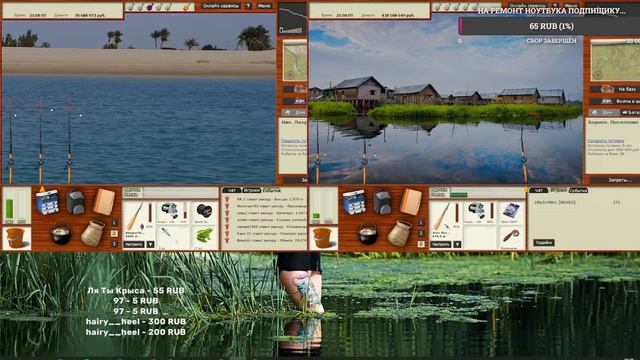Open the События tab in the right window
The image size is (640, 360).
578,190
